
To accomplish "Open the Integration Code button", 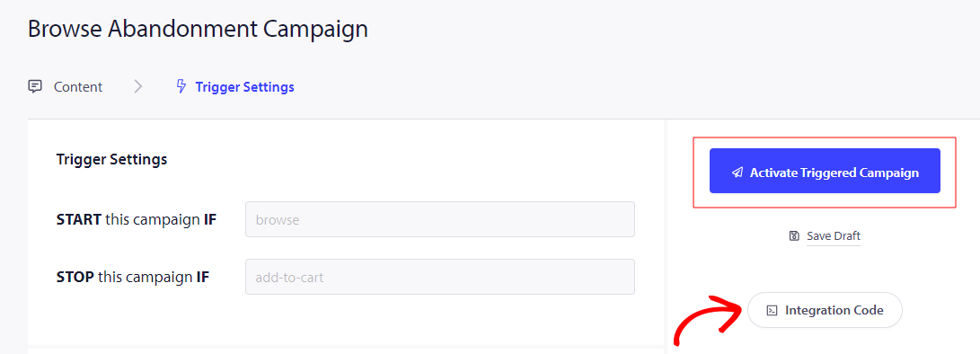I will pos(825,310).
